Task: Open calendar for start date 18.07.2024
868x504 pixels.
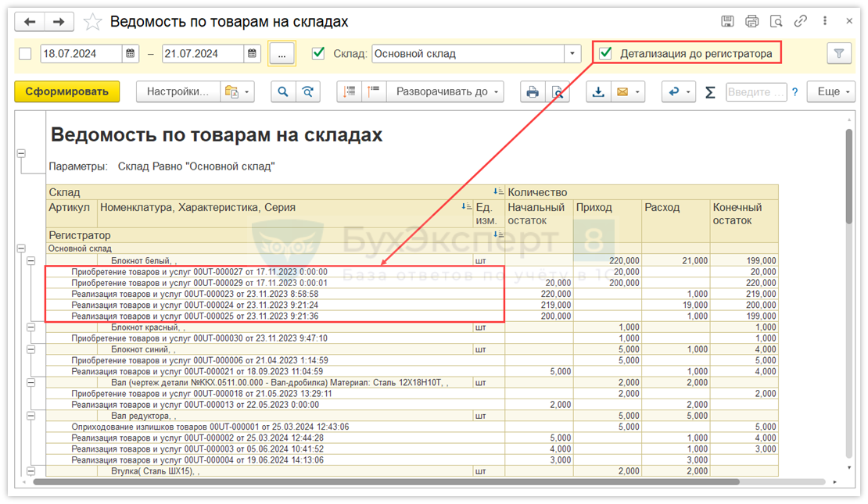Action: coord(132,54)
